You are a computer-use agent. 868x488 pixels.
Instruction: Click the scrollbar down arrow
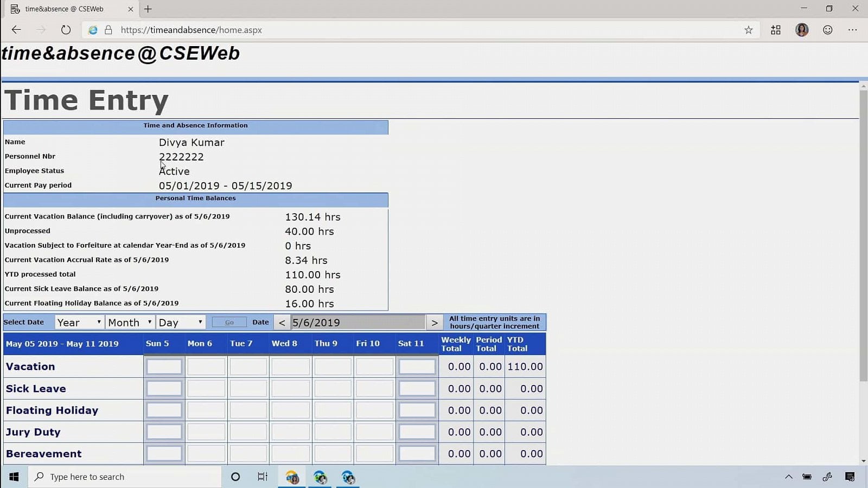(x=864, y=461)
